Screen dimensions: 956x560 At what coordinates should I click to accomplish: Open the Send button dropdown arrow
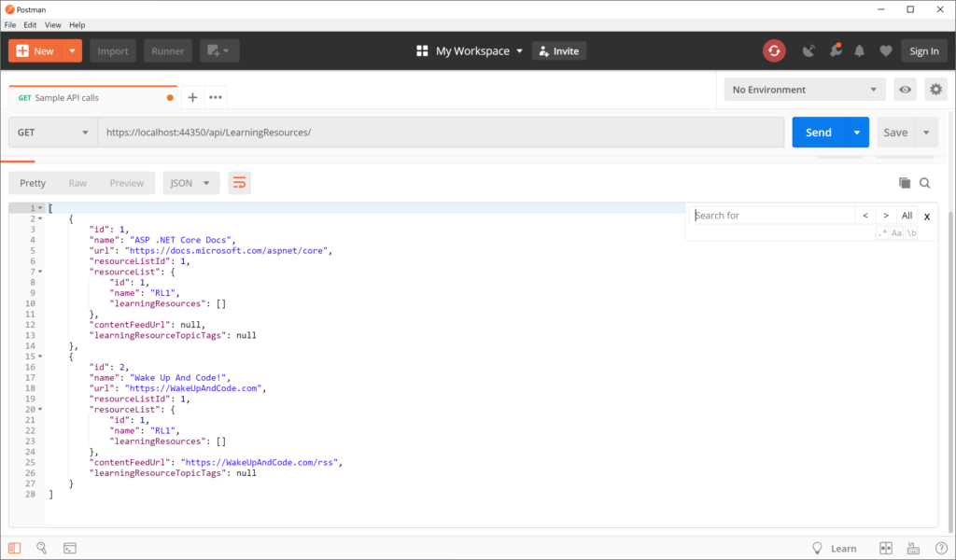[x=857, y=133]
